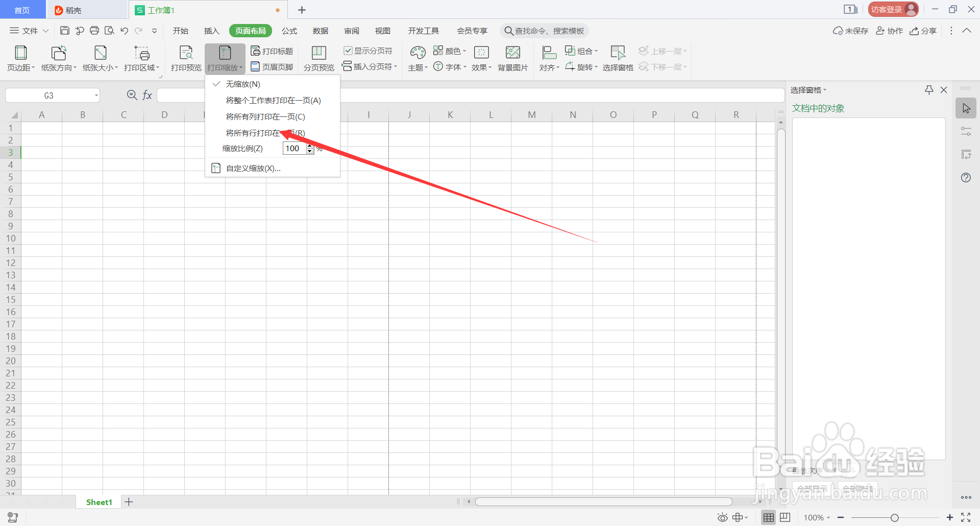980x526 pixels.
Task: Choose 将所有行打印在一页(R)
Action: pyautogui.click(x=273, y=133)
